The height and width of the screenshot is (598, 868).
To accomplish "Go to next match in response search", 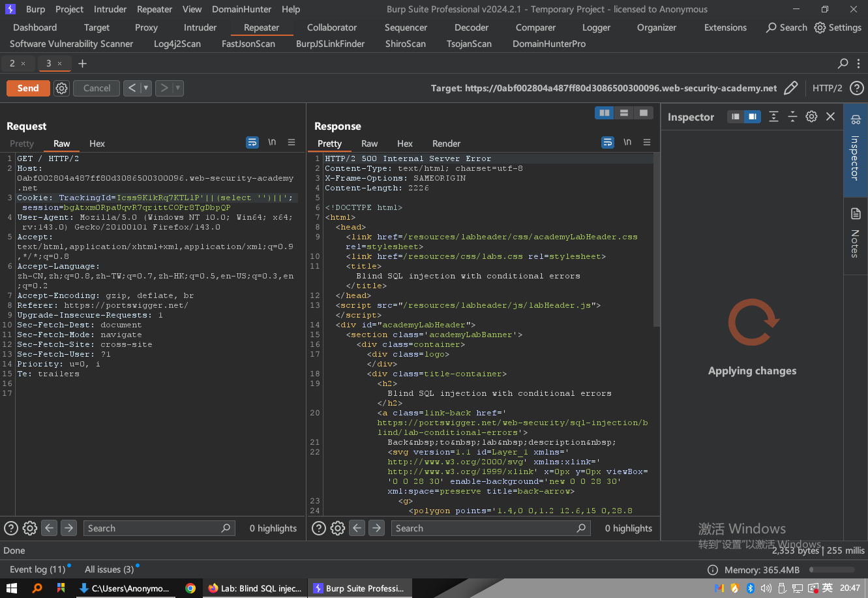I will pos(377,528).
